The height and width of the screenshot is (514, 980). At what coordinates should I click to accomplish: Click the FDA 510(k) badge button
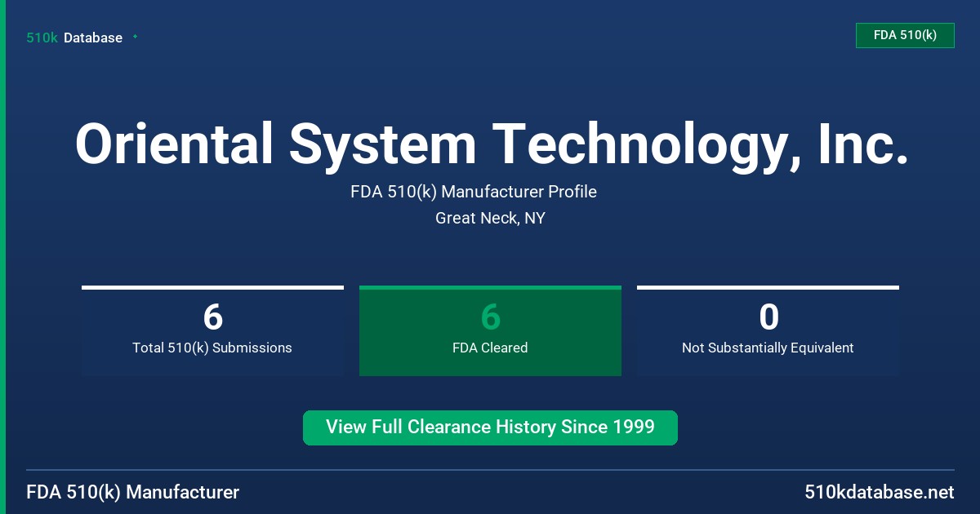(x=905, y=35)
